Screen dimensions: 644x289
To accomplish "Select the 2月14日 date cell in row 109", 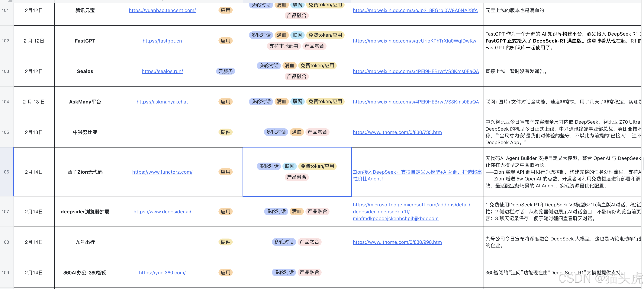I will 34,273.
